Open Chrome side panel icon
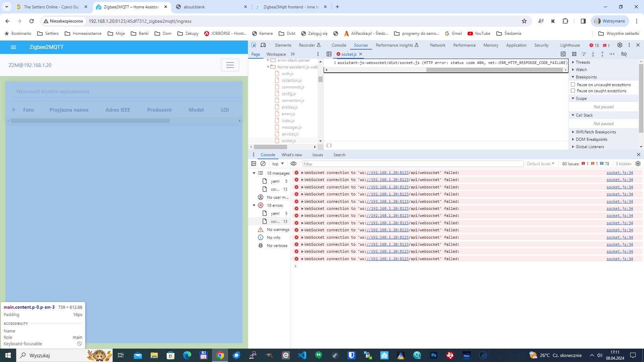 point(583,21)
